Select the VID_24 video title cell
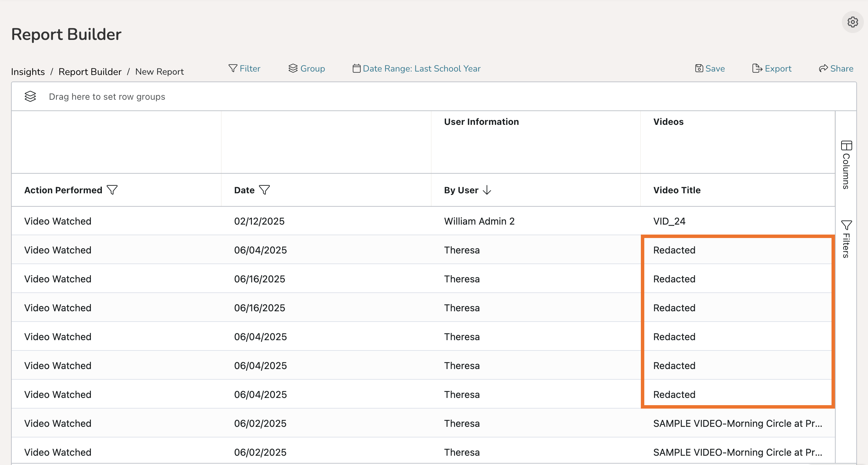Screen dimensions: 868x465 (669, 221)
